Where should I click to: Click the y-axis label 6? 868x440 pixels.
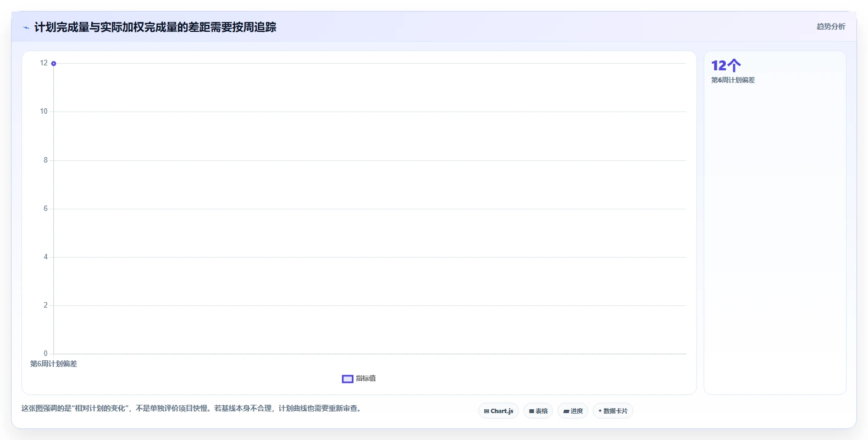point(46,209)
